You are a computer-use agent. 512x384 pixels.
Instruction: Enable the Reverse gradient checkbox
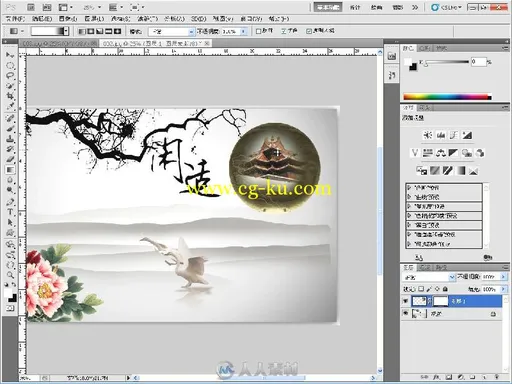pyautogui.click(x=259, y=31)
